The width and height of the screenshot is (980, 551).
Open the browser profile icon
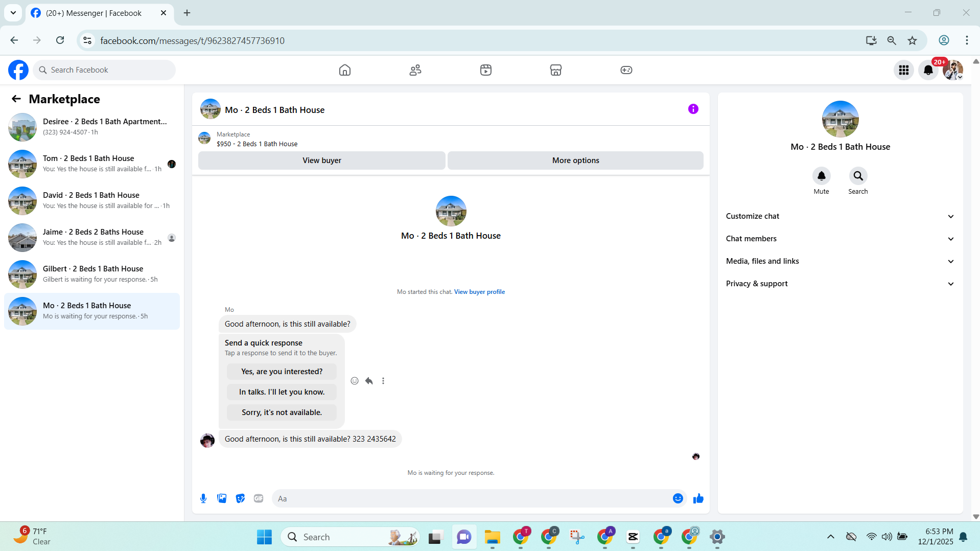tap(944, 40)
